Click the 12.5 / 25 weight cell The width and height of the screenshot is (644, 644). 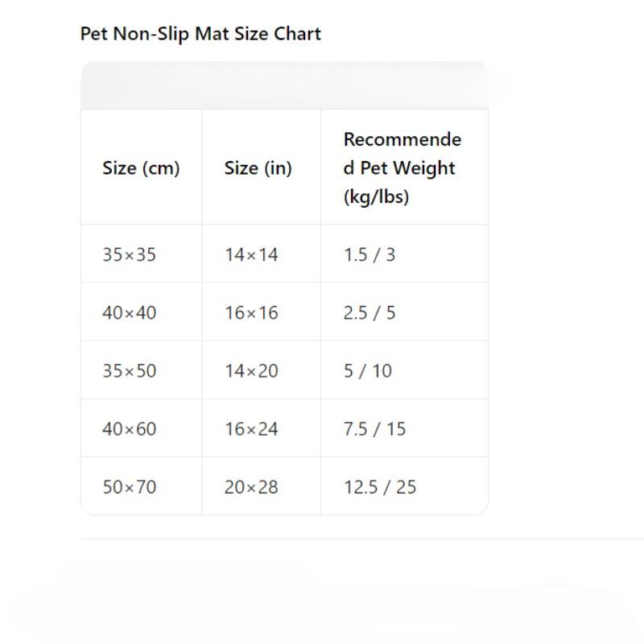pos(405,486)
